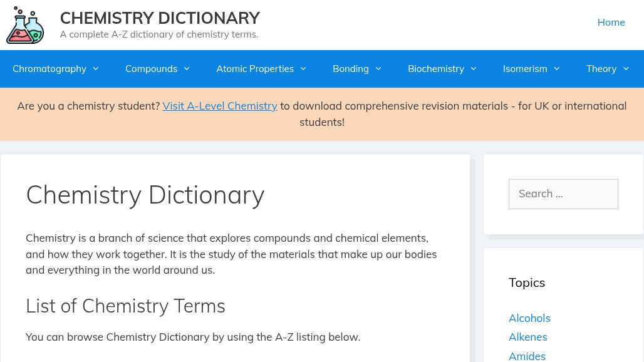
Task: Select the Compounds navigation item
Action: coord(151,69)
